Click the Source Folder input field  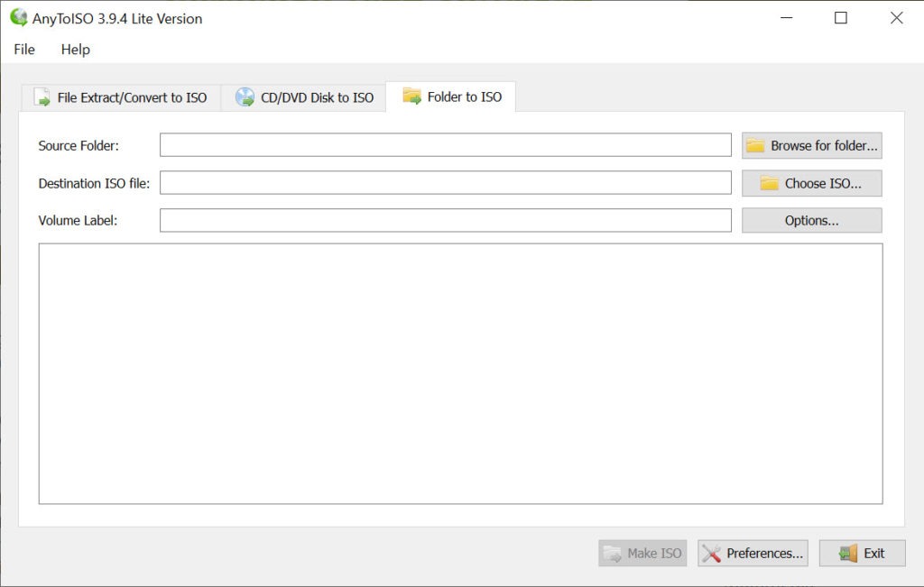tap(446, 145)
